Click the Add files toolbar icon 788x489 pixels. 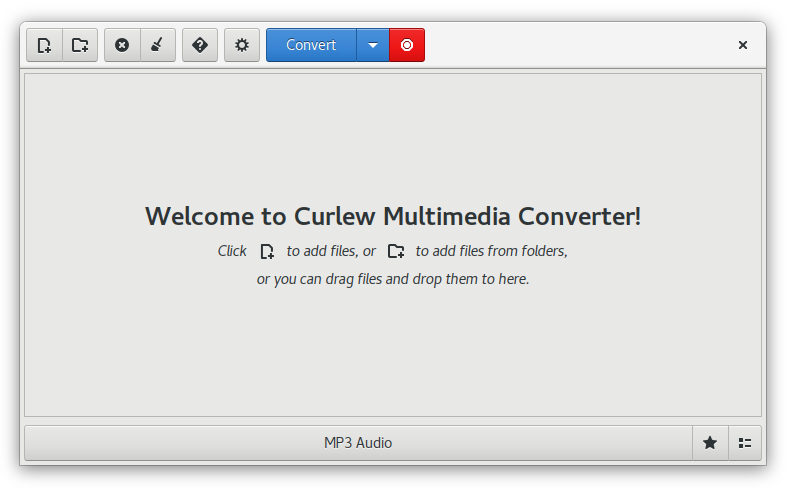tap(44, 45)
